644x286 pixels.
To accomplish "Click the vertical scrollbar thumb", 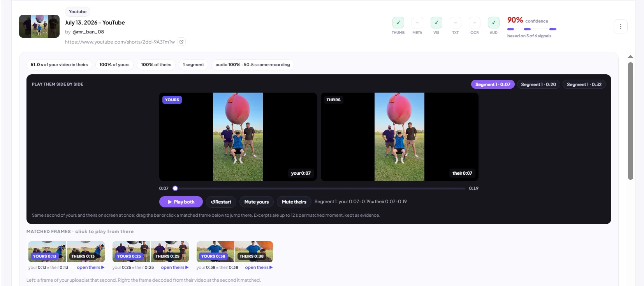I will point(630,121).
